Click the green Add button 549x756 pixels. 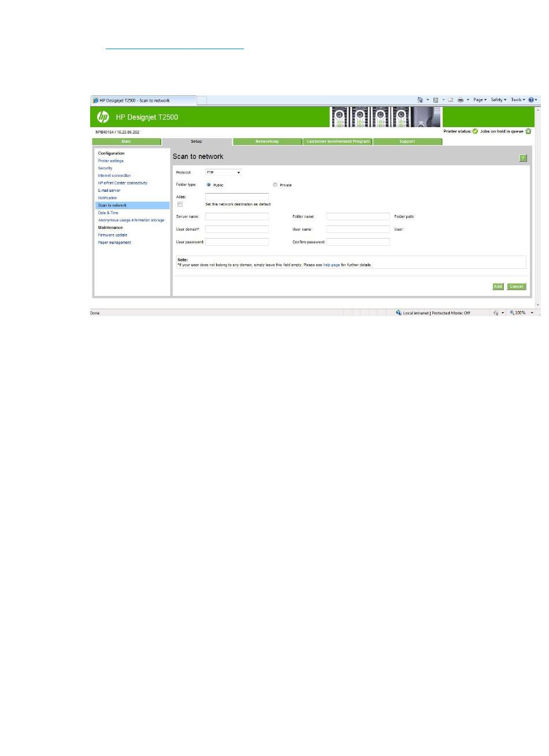pos(498,287)
